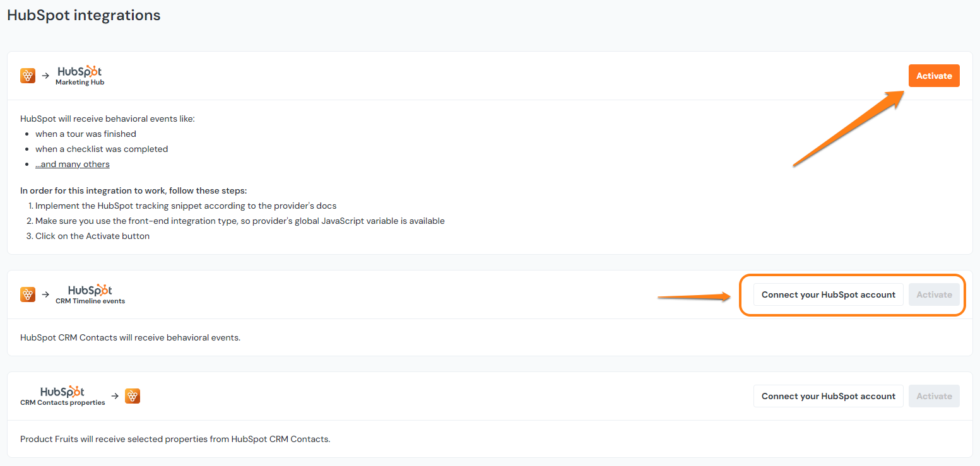The width and height of the screenshot is (980, 466).
Task: Click the HubSpot CRM Timeline events logo
Action: pyautogui.click(x=90, y=294)
